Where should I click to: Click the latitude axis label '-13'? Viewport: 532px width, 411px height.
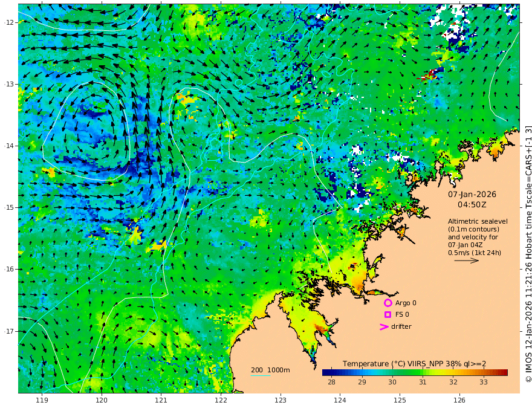(x=9, y=84)
